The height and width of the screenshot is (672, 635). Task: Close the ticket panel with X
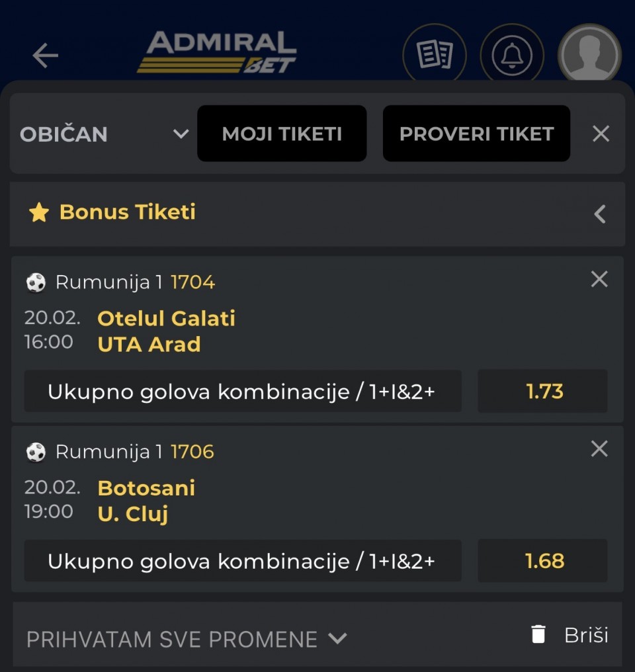[x=601, y=134]
